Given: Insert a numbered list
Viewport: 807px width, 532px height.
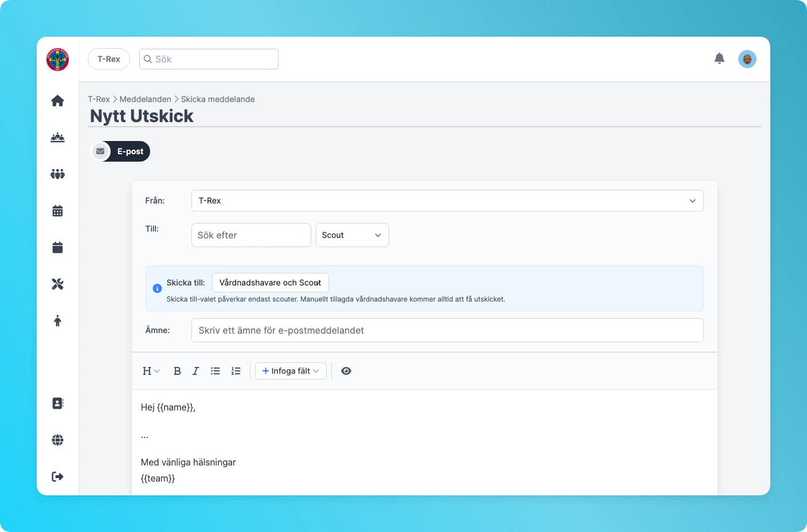Looking at the screenshot, I should 236,371.
